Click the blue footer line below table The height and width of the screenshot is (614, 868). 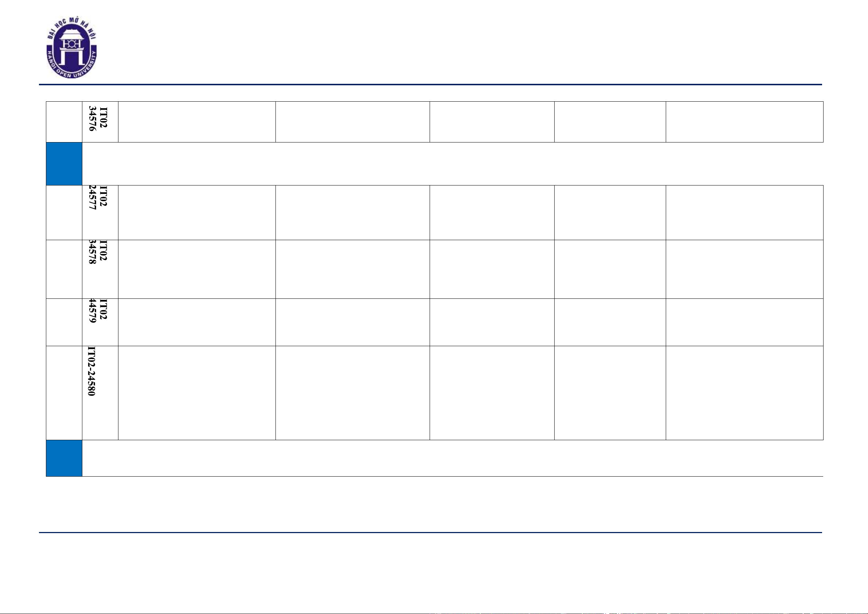(x=430, y=532)
